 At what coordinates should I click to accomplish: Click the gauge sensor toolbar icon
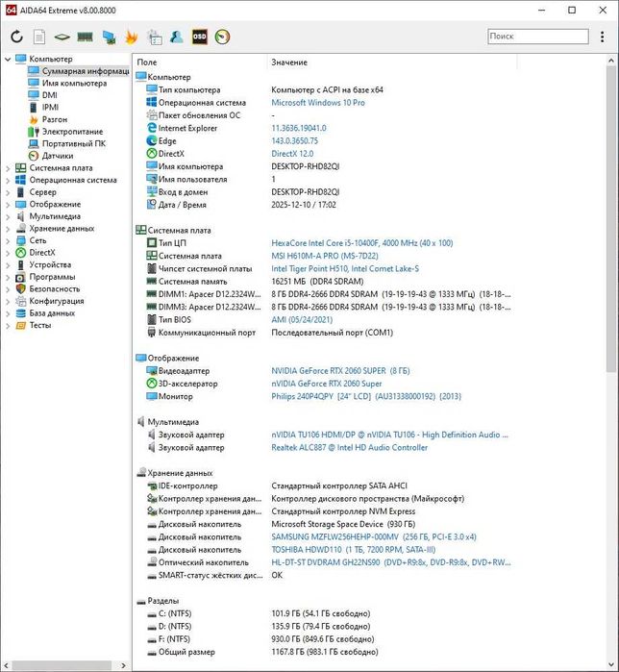222,37
